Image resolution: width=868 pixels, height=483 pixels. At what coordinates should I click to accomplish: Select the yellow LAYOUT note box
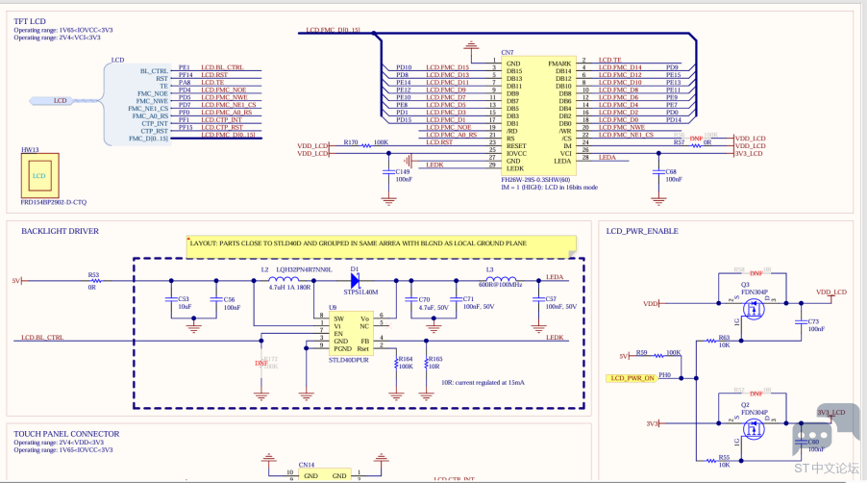click(382, 247)
